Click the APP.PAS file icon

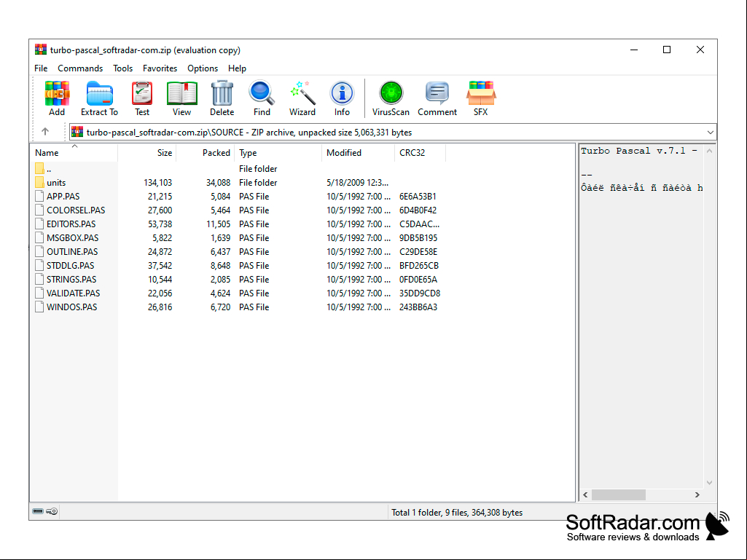point(39,196)
